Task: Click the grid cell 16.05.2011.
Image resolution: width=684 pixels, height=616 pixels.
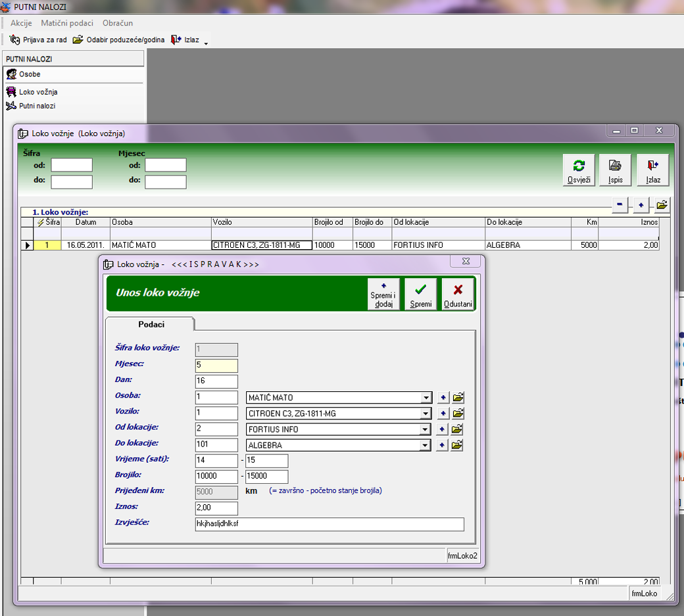Action: tap(85, 245)
